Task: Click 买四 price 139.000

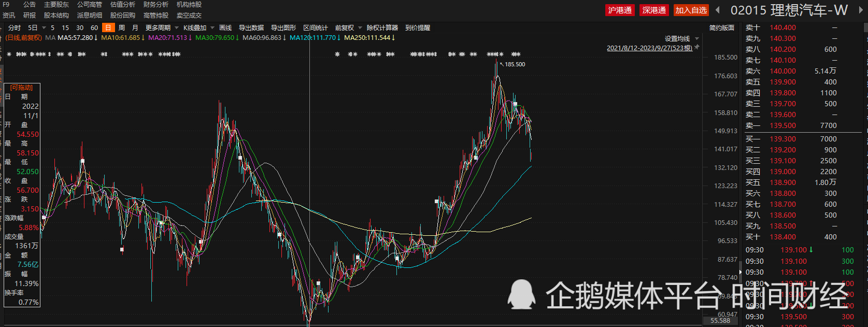Action: point(782,172)
